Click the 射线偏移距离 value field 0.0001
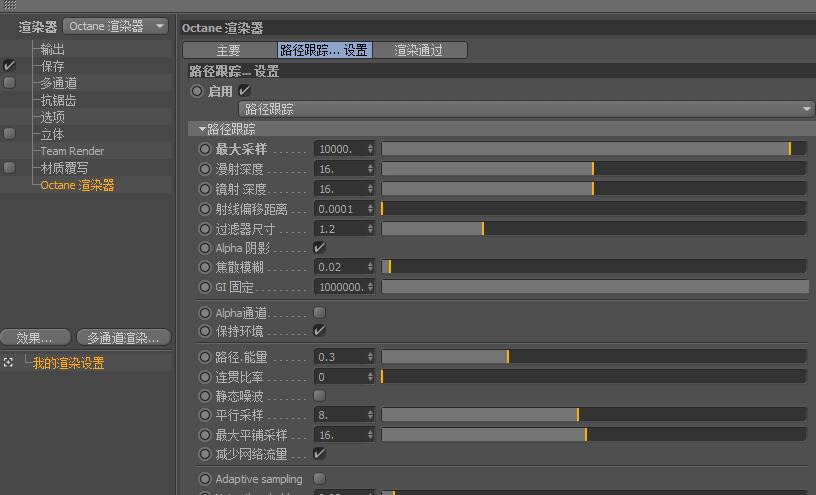 pyautogui.click(x=340, y=209)
